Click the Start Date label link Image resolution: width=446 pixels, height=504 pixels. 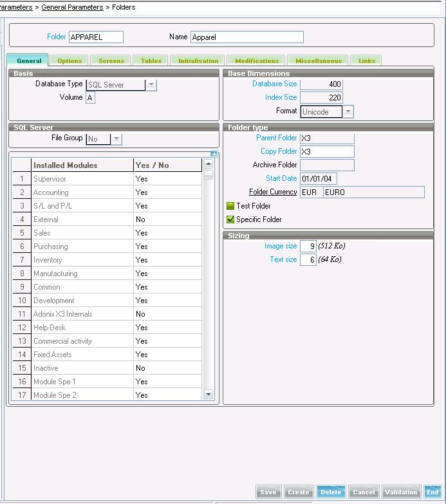point(281,178)
